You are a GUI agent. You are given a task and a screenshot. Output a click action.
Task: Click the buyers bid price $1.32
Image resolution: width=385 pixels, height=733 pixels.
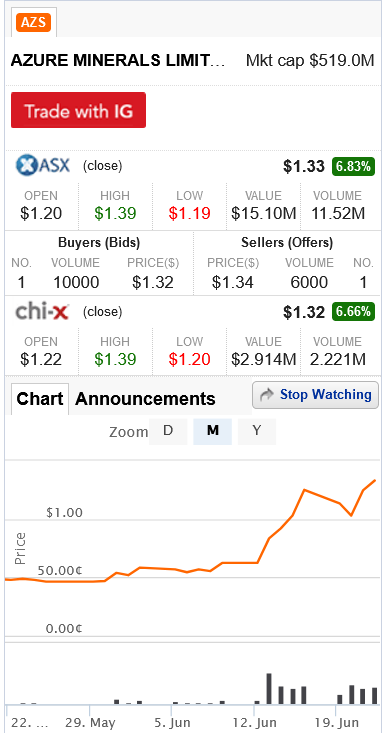tap(153, 282)
